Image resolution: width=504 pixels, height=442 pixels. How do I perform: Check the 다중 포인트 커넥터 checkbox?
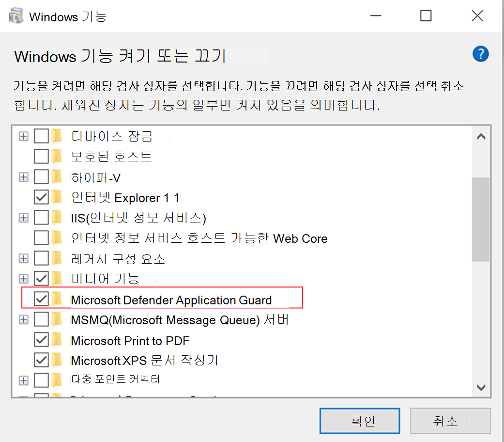(41, 380)
